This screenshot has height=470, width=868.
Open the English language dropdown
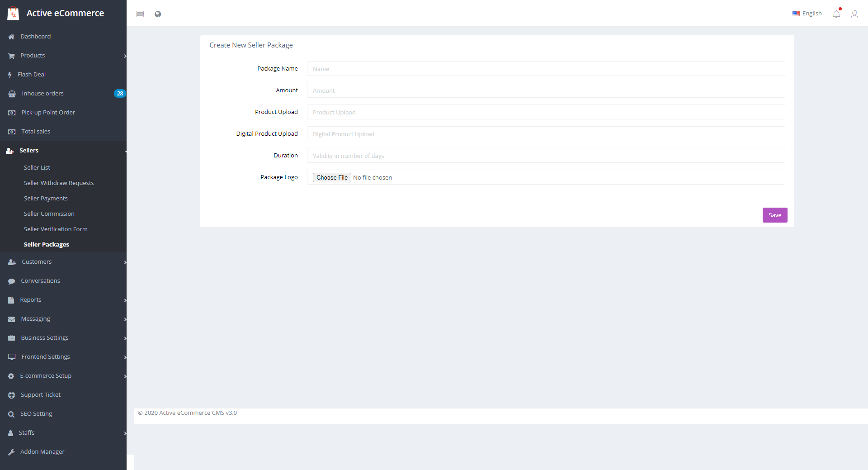pyautogui.click(x=807, y=14)
